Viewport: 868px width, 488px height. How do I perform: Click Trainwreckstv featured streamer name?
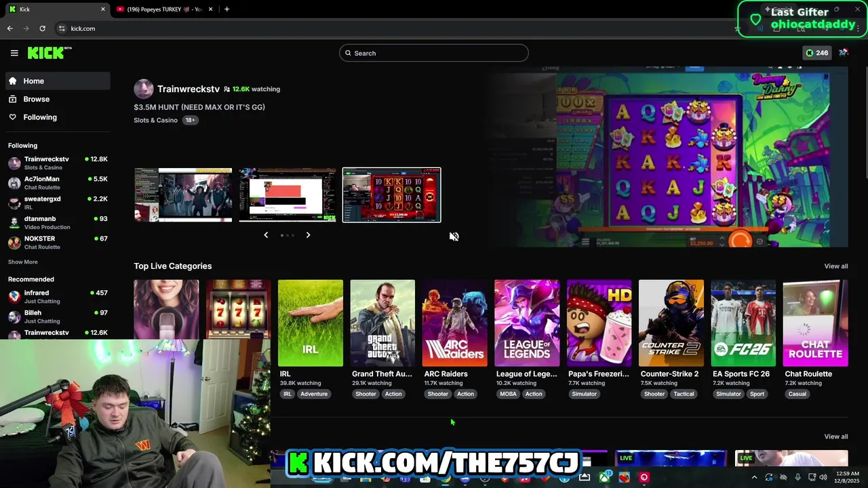click(189, 89)
